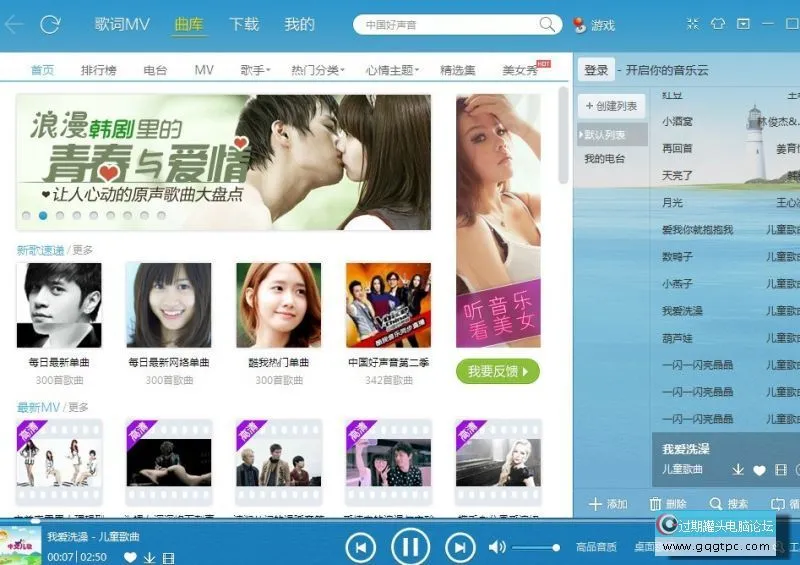Image resolution: width=800 pixels, height=565 pixels.
Task: Open the 精选集 sub-tab
Action: (458, 70)
